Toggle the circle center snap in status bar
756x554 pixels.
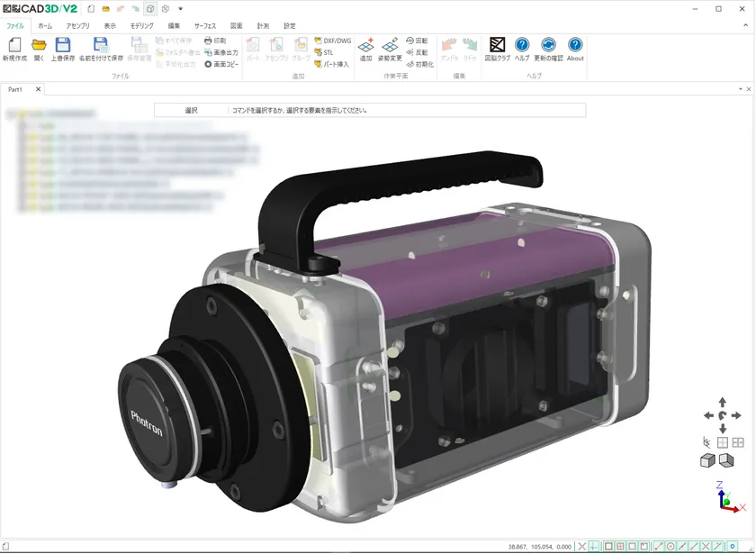point(670,547)
